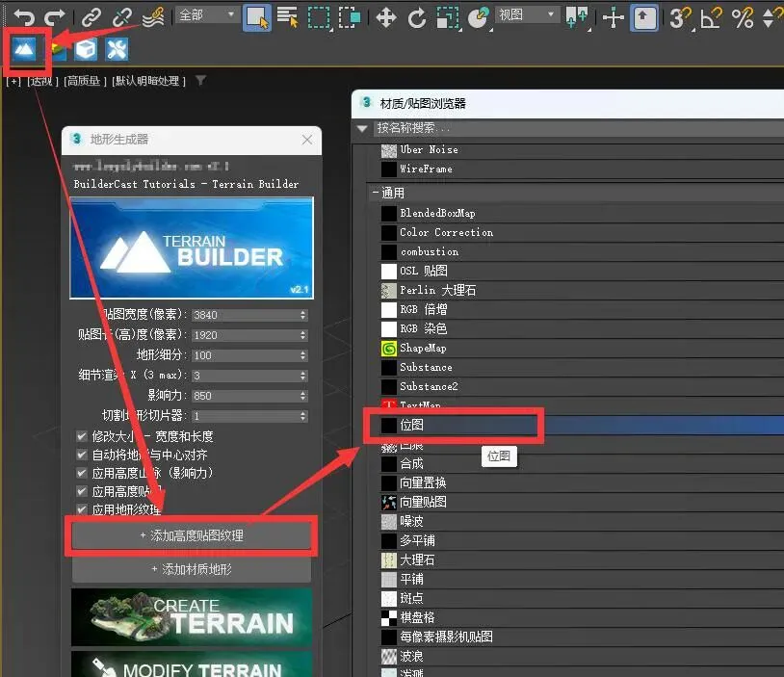
Task: Activate Select and Move tool
Action: pos(386,17)
